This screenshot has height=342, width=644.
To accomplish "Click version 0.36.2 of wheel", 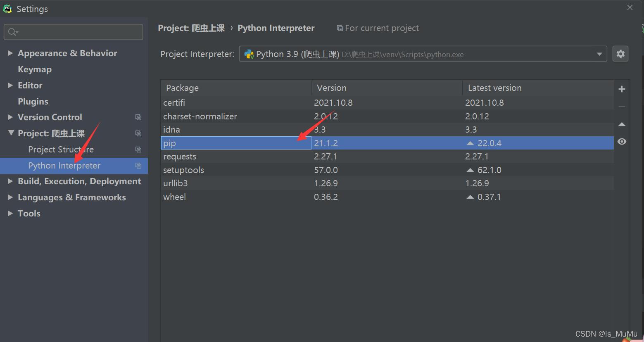I will point(326,197).
